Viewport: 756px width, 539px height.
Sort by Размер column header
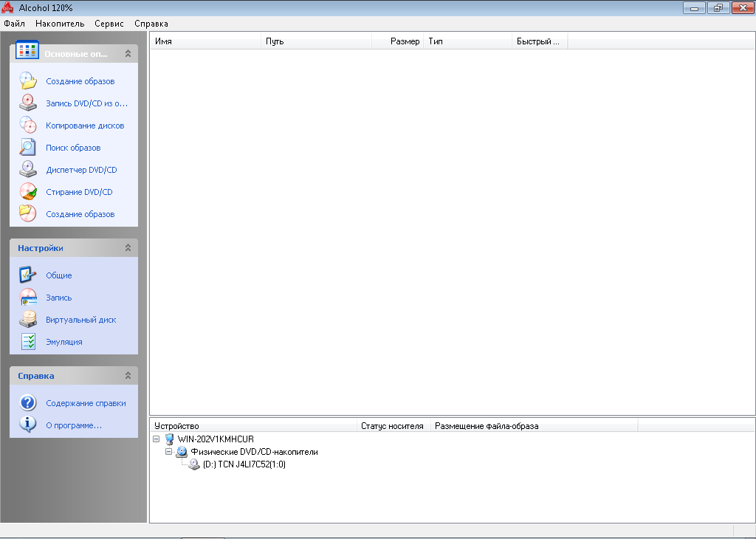[398, 41]
